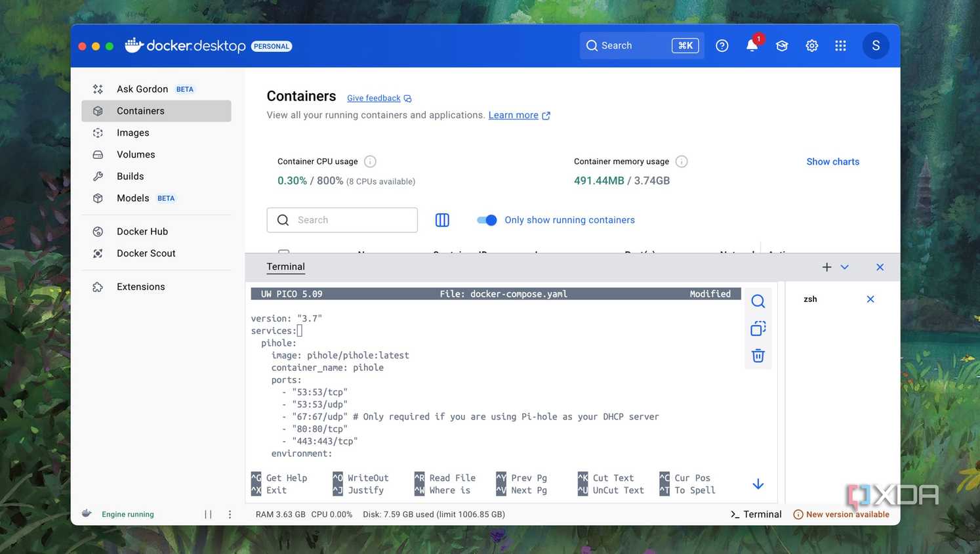Select the zsh terminal session

click(x=810, y=299)
